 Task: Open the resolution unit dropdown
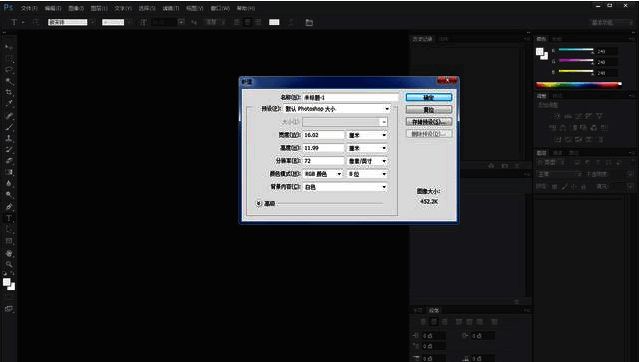tap(367, 161)
